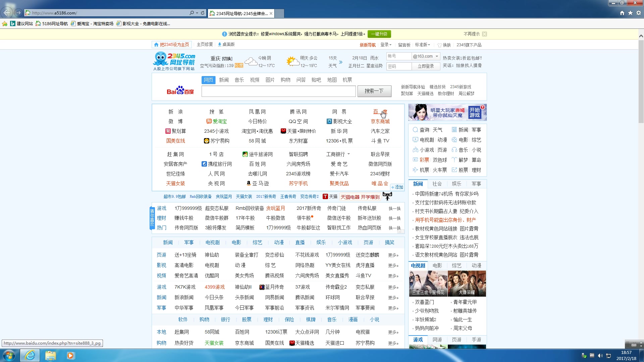Viewport: 644px width, 362px height.
Task: Open the media player taskbar icon
Action: (70, 355)
